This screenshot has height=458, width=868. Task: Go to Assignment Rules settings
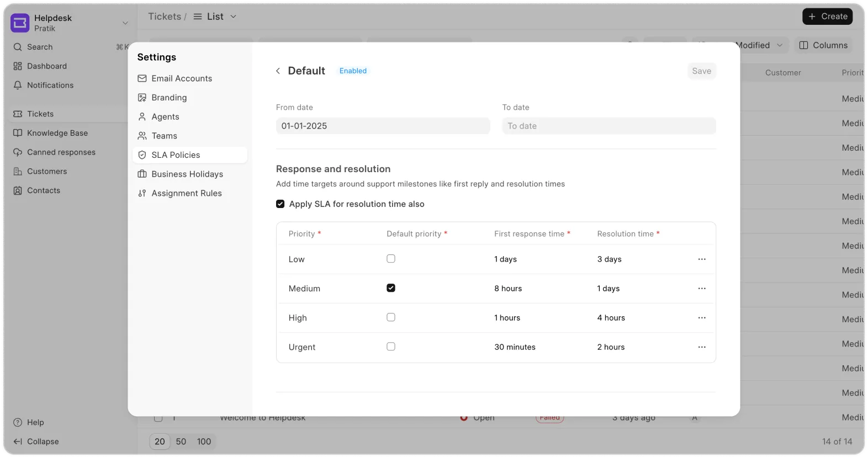pos(187,193)
